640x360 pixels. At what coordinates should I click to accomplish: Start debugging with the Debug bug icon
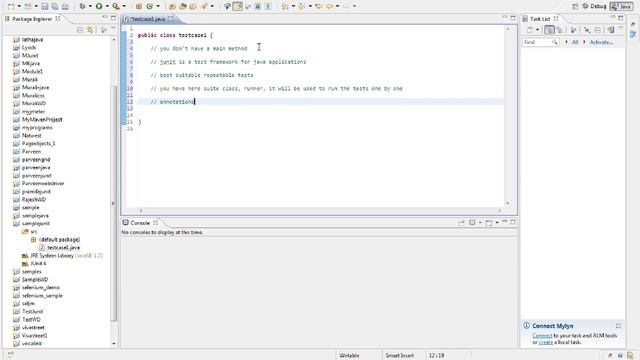[x=82, y=6]
